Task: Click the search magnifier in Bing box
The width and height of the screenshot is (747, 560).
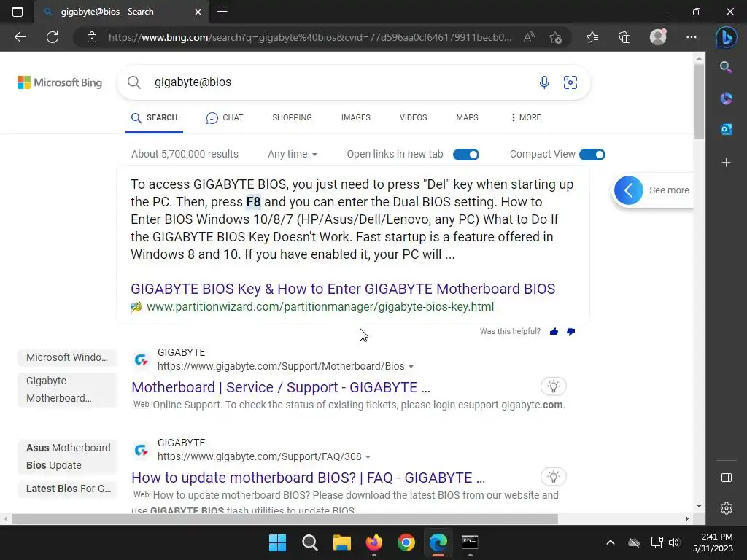Action: click(x=134, y=82)
